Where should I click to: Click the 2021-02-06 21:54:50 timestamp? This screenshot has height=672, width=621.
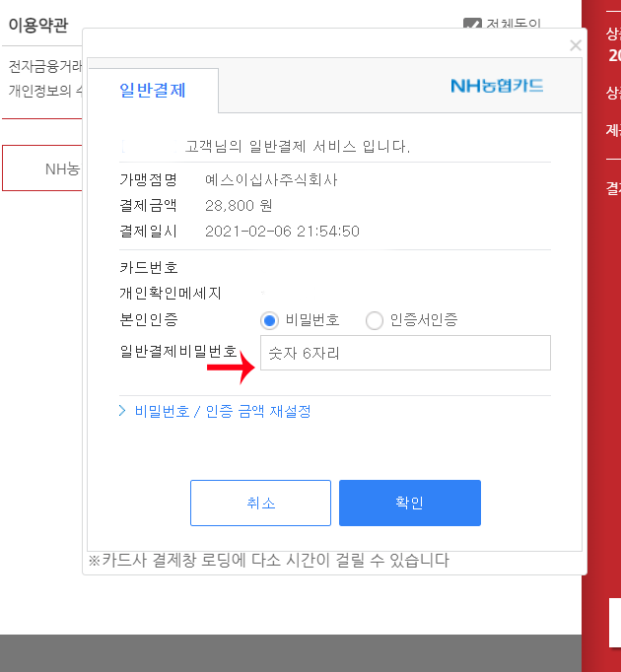pyautogui.click(x=282, y=232)
